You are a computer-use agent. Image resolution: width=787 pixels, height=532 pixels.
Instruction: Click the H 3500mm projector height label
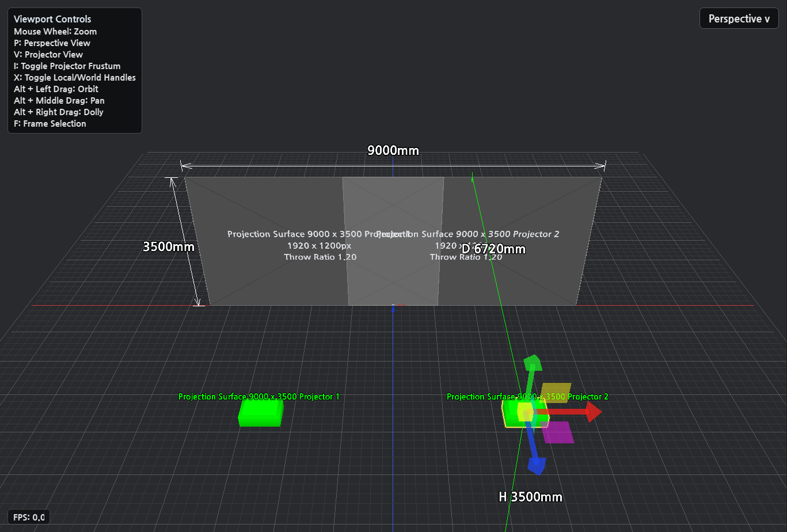pyautogui.click(x=530, y=497)
